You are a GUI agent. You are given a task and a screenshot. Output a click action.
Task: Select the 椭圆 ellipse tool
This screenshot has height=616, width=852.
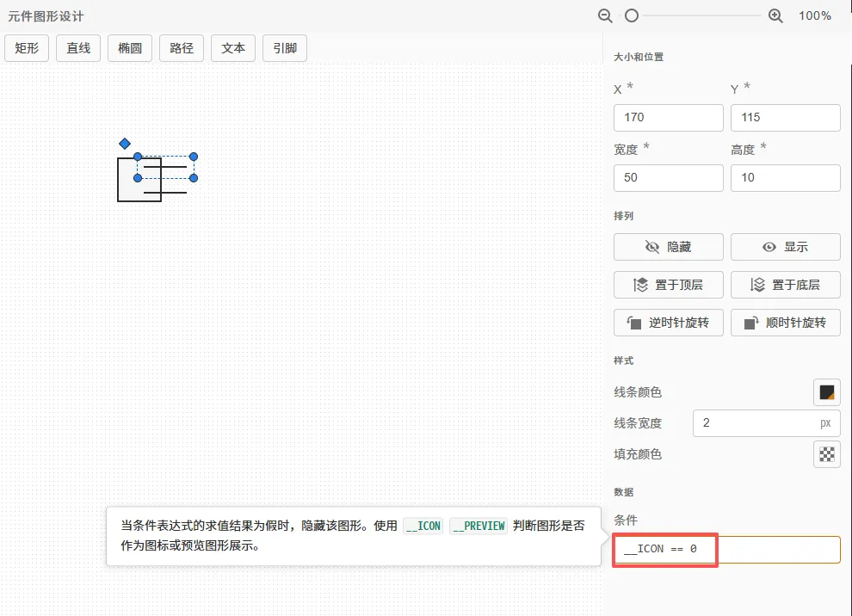pyautogui.click(x=129, y=48)
